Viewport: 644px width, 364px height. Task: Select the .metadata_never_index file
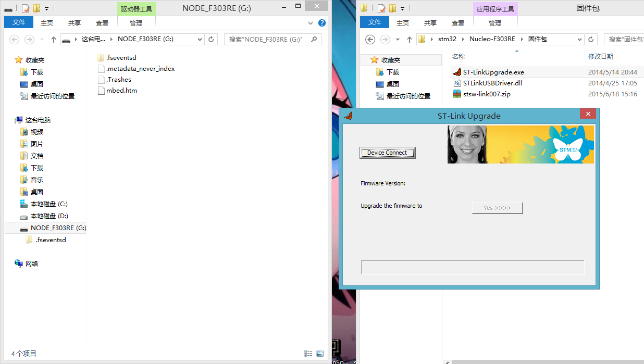pyautogui.click(x=140, y=69)
